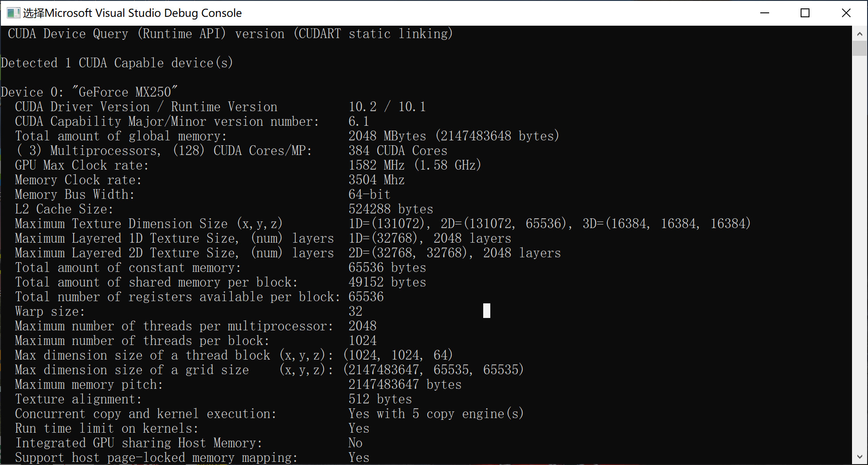Screen dimensions: 868x465
Task: Click the 'Device 0: "GeForce MX250"' line
Action: click(89, 92)
